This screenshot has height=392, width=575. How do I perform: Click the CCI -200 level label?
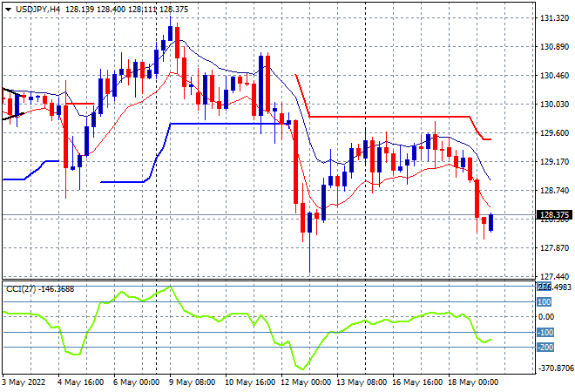[x=545, y=348]
